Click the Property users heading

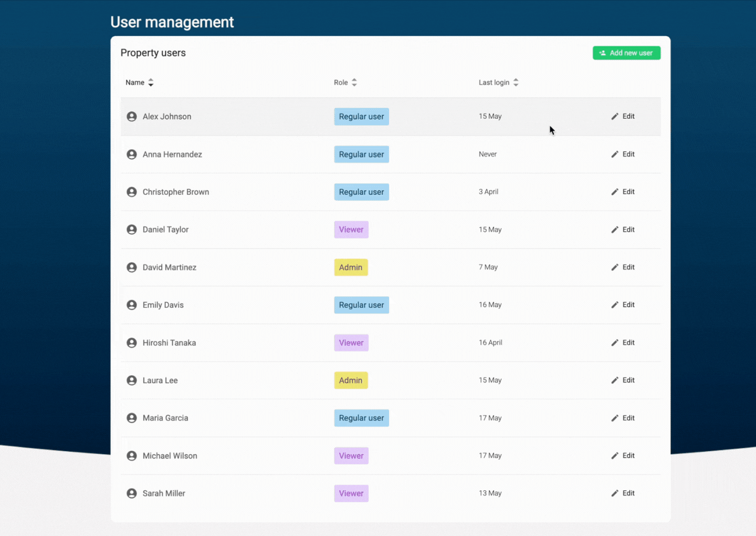point(153,53)
